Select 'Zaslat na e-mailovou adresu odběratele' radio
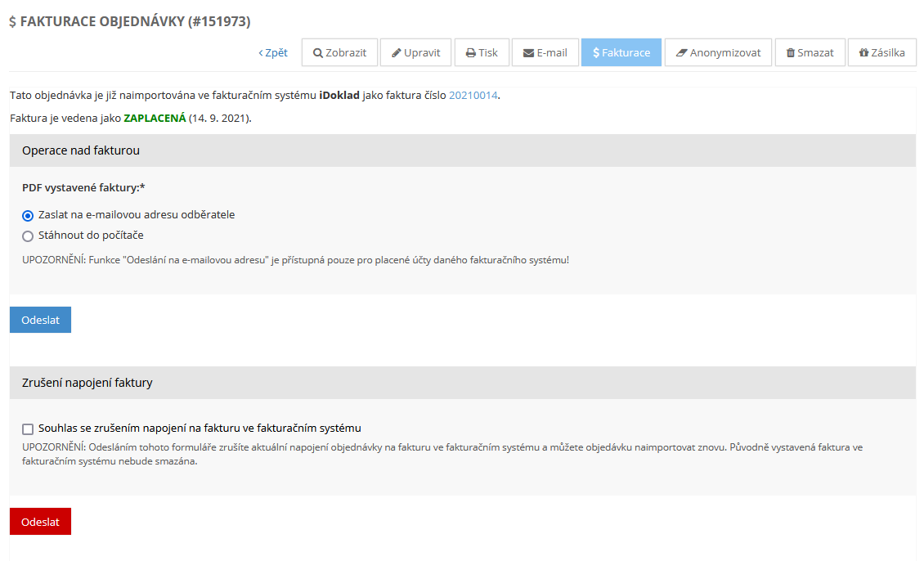Screen dimensions: 924x561 click(x=28, y=216)
